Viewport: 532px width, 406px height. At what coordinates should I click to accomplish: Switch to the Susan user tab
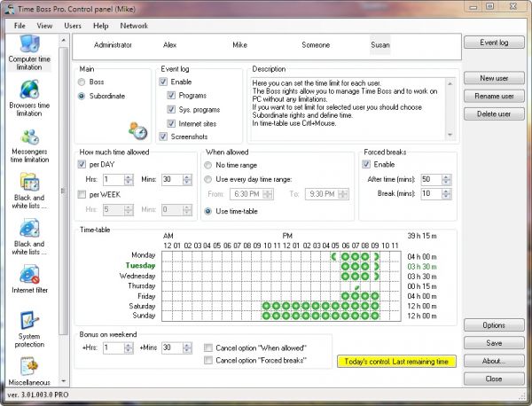[x=380, y=43]
